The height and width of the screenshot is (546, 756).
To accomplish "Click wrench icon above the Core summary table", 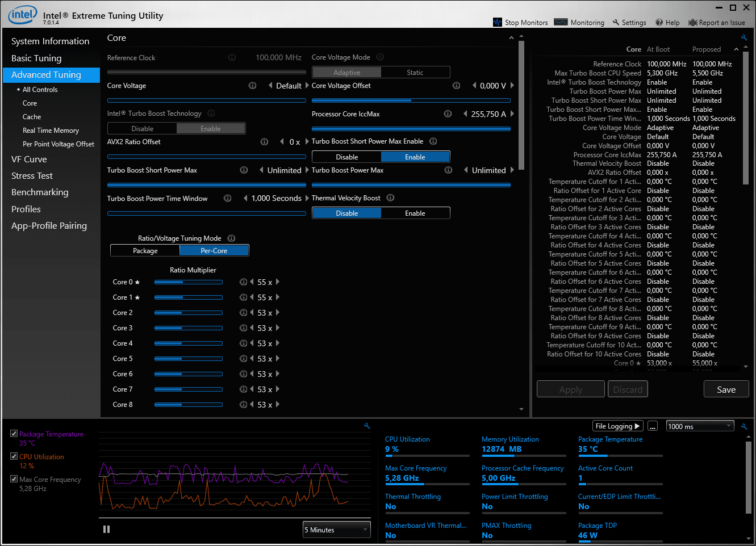I will point(744,37).
